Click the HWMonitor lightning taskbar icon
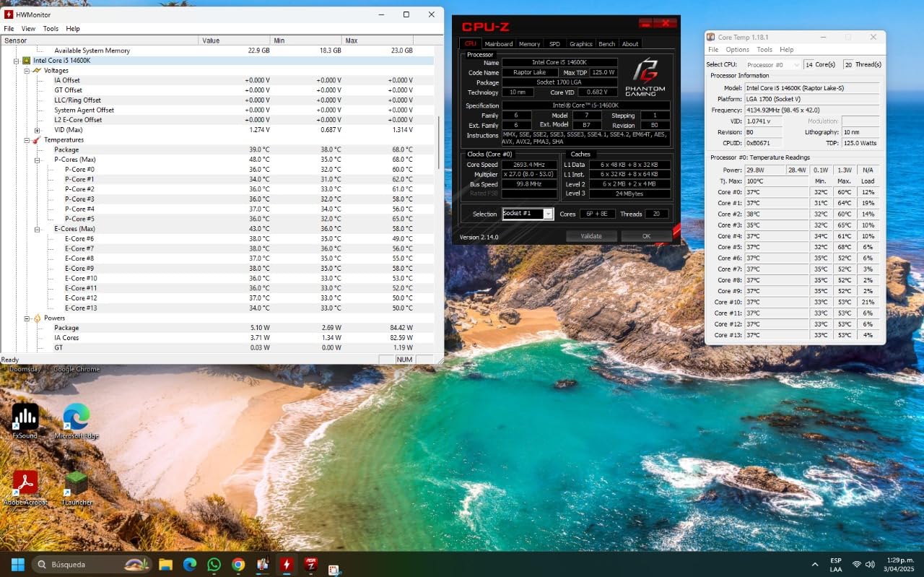 287,564
